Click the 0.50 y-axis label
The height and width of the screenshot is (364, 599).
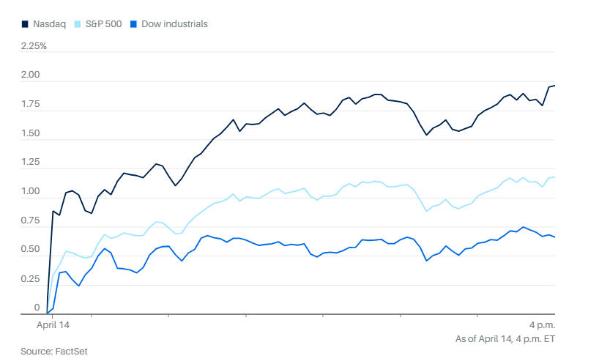coord(30,250)
